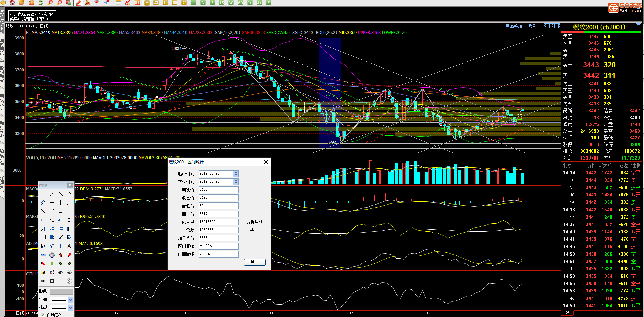Switch to 15-minute period button
The image size is (644, 317).
(x=222, y=3)
